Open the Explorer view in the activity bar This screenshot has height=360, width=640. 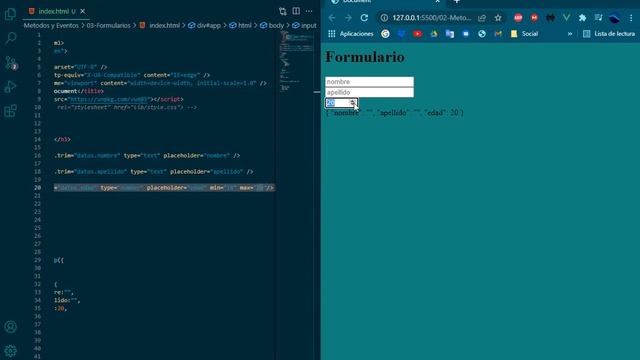click(x=10, y=14)
